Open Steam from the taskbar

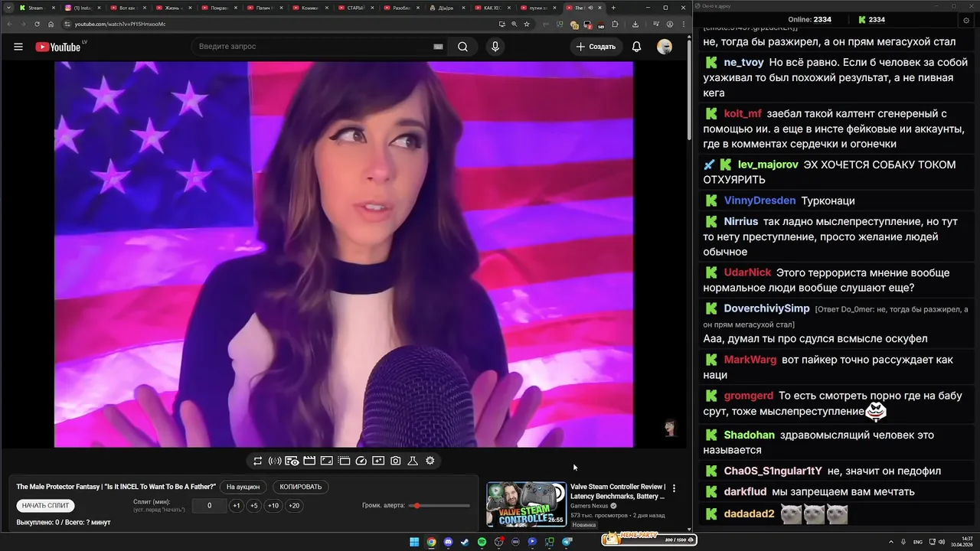click(465, 542)
